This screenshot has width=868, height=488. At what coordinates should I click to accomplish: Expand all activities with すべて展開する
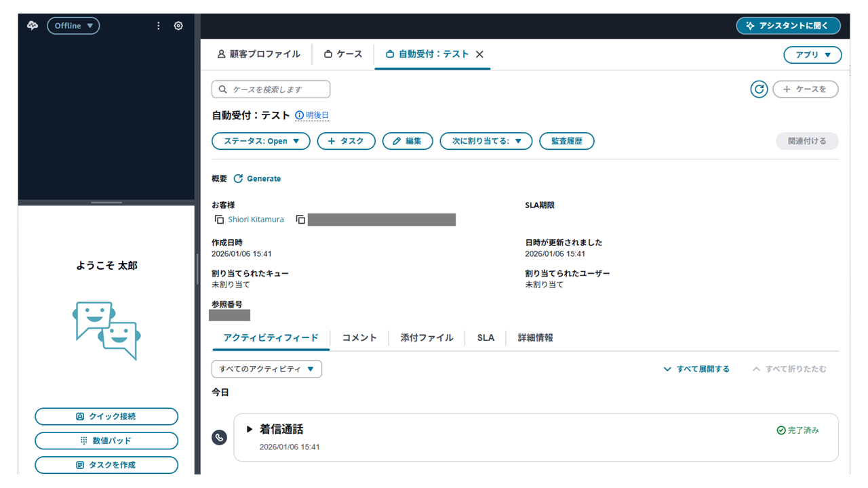point(696,369)
